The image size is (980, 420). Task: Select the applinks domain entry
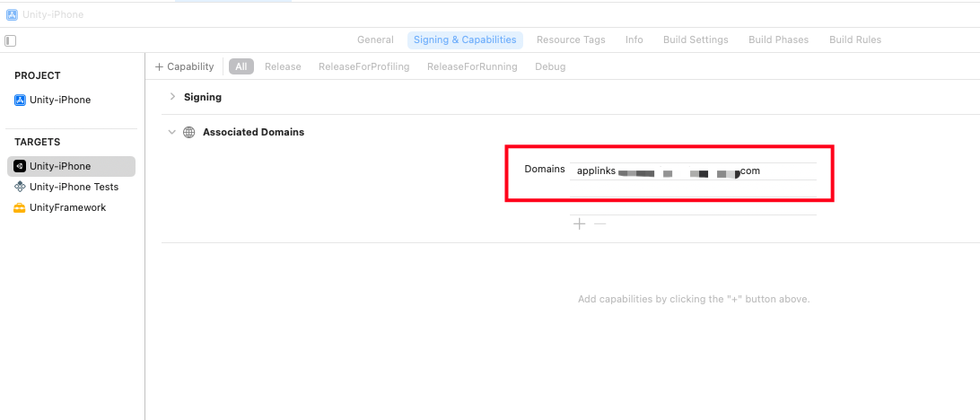[693, 171]
